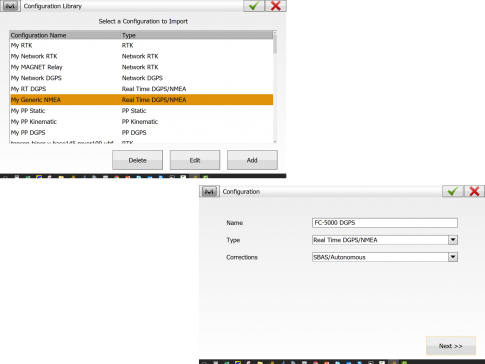
Task: Open the M menu icon in Configuration Library
Action: point(10,6)
